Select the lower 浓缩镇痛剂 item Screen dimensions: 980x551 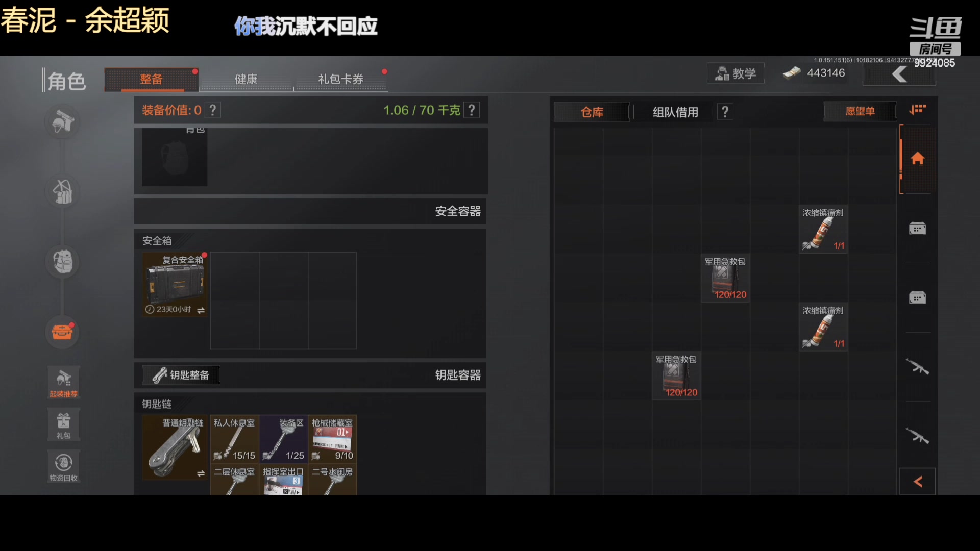823,327
